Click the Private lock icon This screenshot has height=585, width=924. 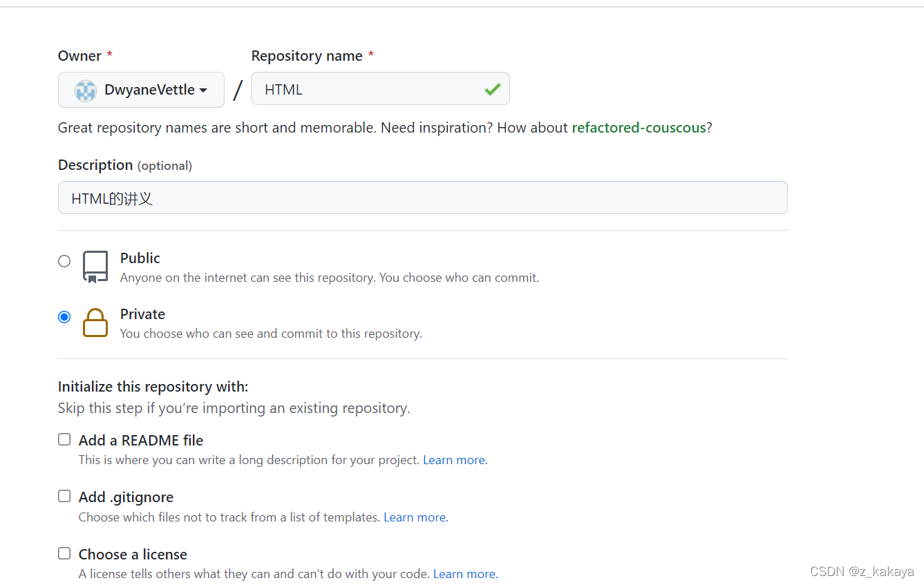click(95, 323)
